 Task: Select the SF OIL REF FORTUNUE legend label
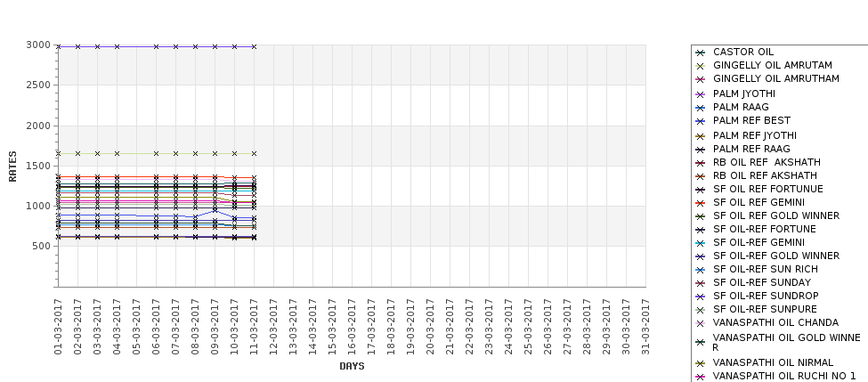767,189
